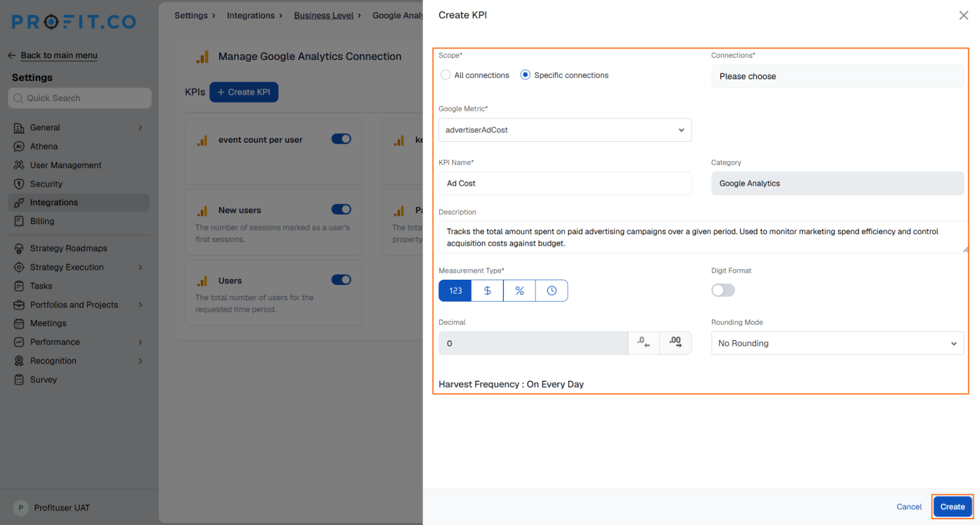Increase decimal places button
Screen dimensions: 980x525
coord(676,343)
